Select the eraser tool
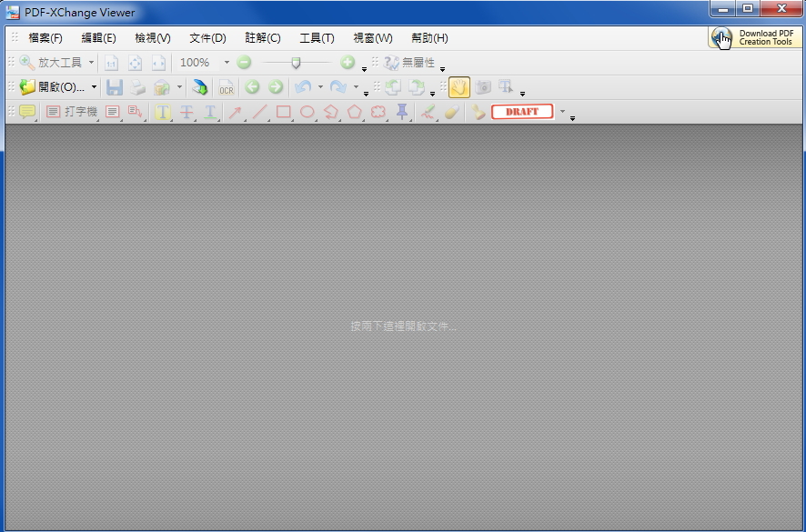The image size is (806, 532). click(452, 112)
